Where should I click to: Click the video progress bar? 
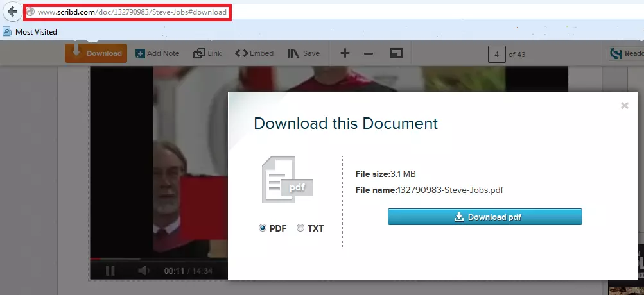[159, 259]
